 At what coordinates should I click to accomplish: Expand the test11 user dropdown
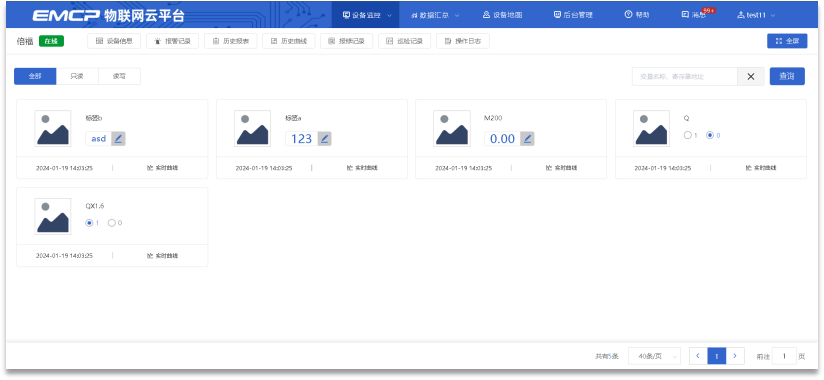(757, 15)
